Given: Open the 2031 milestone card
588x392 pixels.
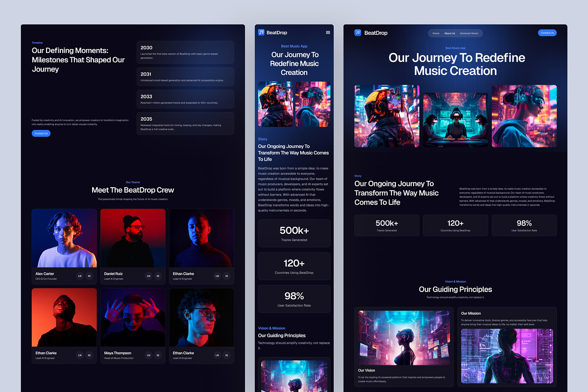Looking at the screenshot, I should coord(185,76).
